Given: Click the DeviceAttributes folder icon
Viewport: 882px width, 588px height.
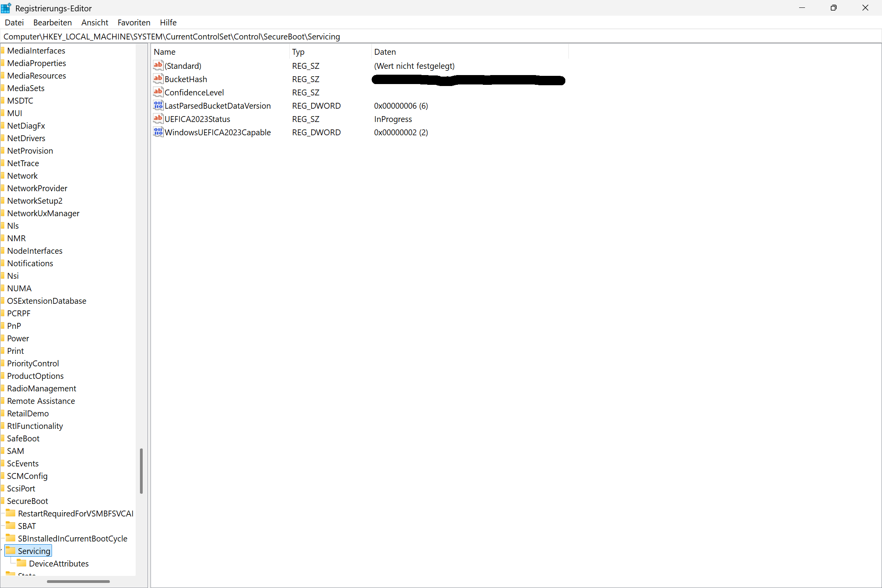Looking at the screenshot, I should click(22, 563).
